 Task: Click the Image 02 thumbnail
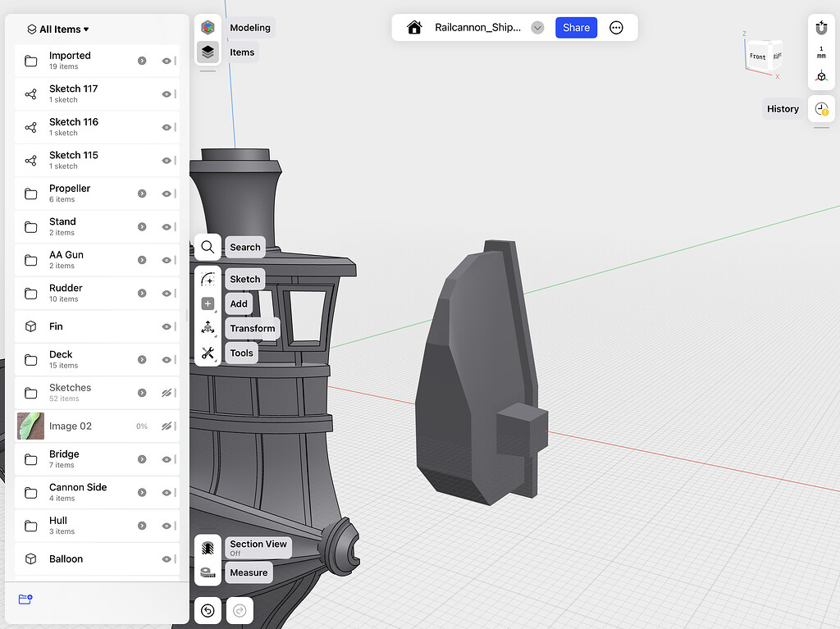pos(30,426)
